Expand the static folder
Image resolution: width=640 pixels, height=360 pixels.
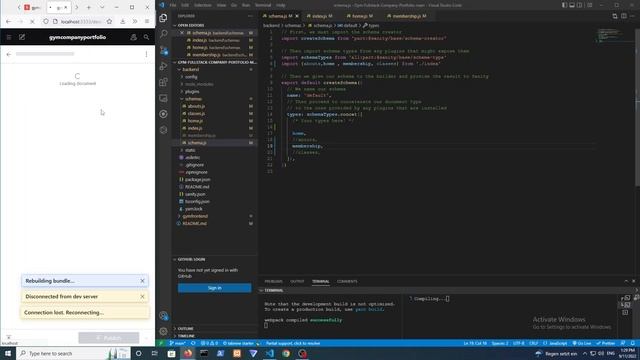190,150
